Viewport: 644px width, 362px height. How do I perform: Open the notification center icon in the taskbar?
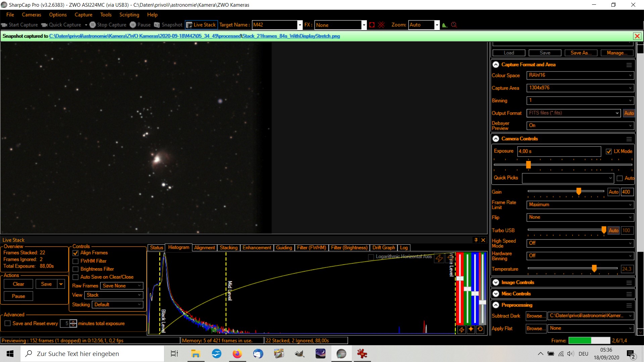click(x=631, y=354)
